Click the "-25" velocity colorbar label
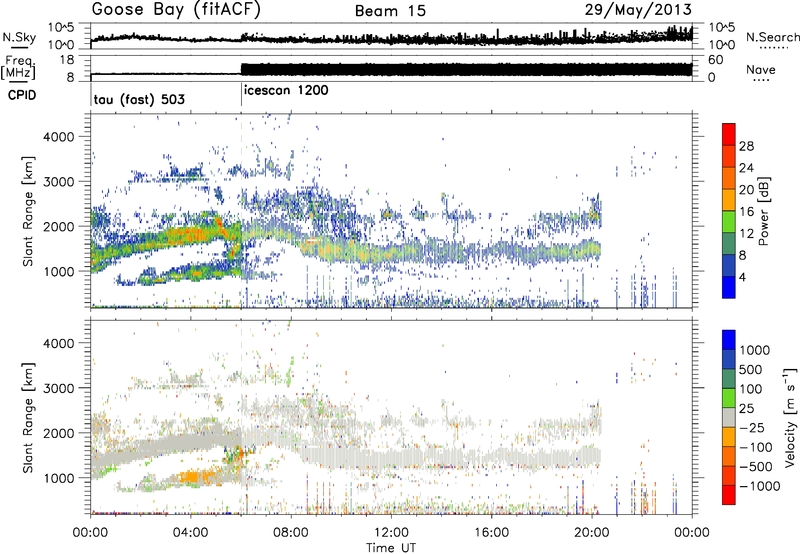This screenshot has width=800, height=554. pos(752,428)
